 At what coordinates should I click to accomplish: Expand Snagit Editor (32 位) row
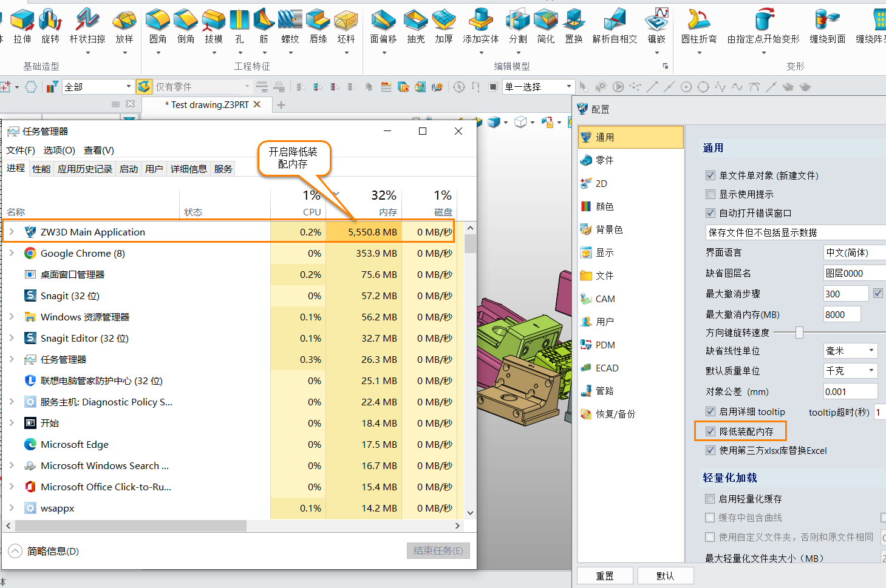(x=12, y=338)
